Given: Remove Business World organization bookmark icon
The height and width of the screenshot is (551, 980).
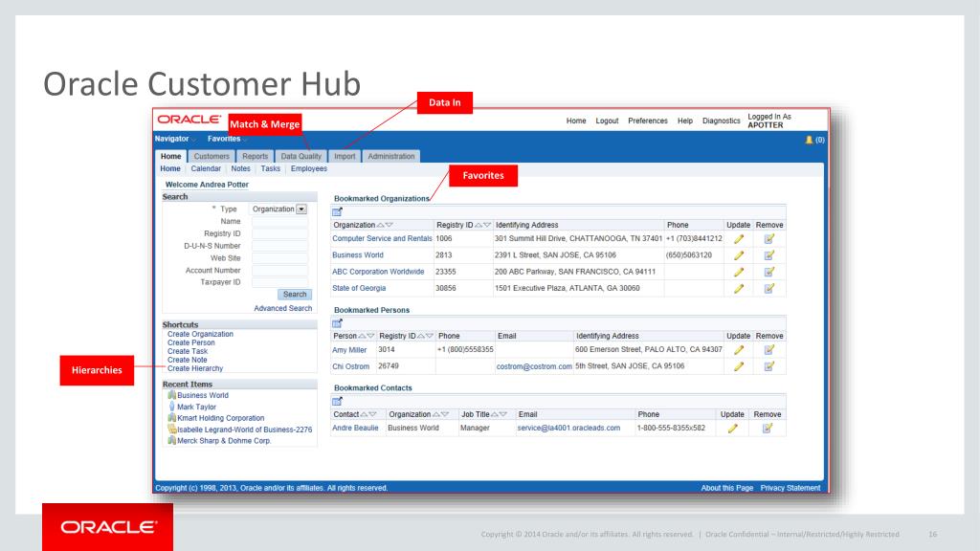Looking at the screenshot, I should point(769,255).
